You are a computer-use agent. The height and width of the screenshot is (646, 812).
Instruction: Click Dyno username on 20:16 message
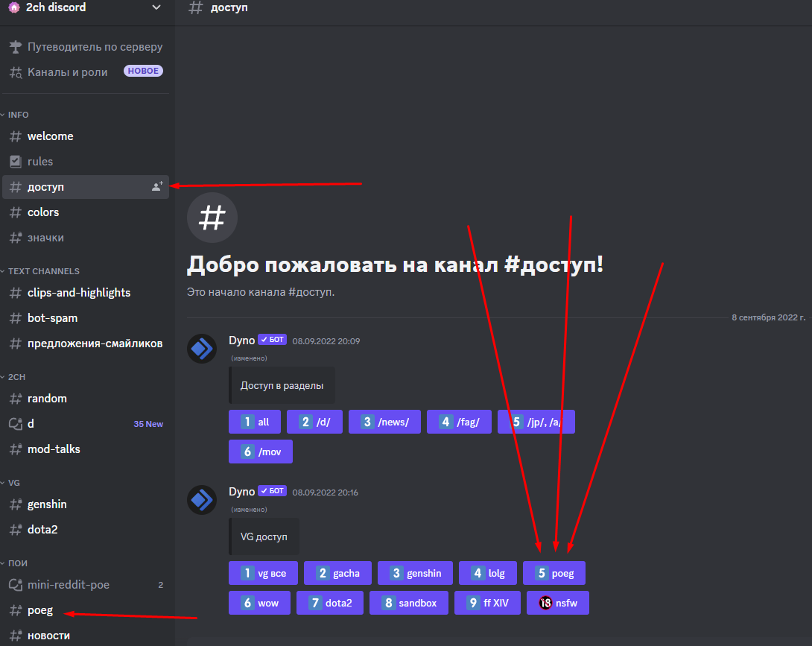click(242, 492)
